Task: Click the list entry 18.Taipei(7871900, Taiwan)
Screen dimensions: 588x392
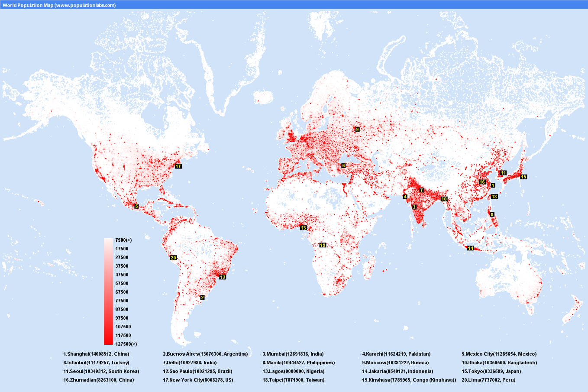Action: [x=294, y=380]
